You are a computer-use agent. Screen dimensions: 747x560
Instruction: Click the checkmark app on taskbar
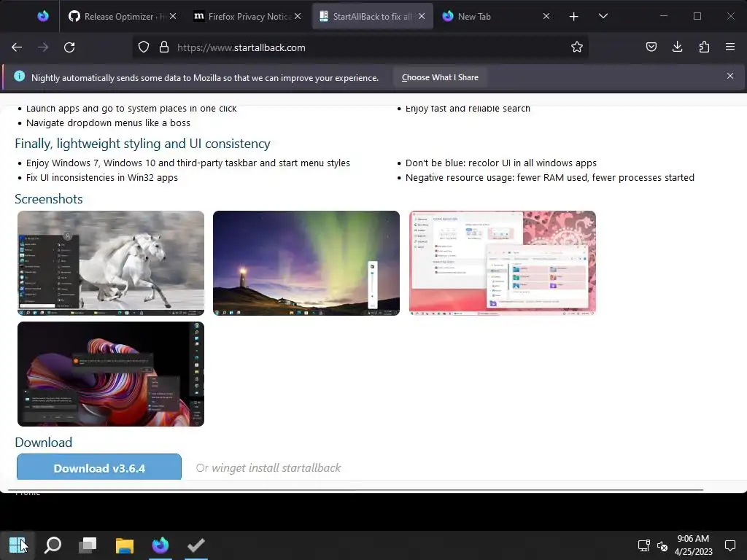pyautogui.click(x=196, y=545)
